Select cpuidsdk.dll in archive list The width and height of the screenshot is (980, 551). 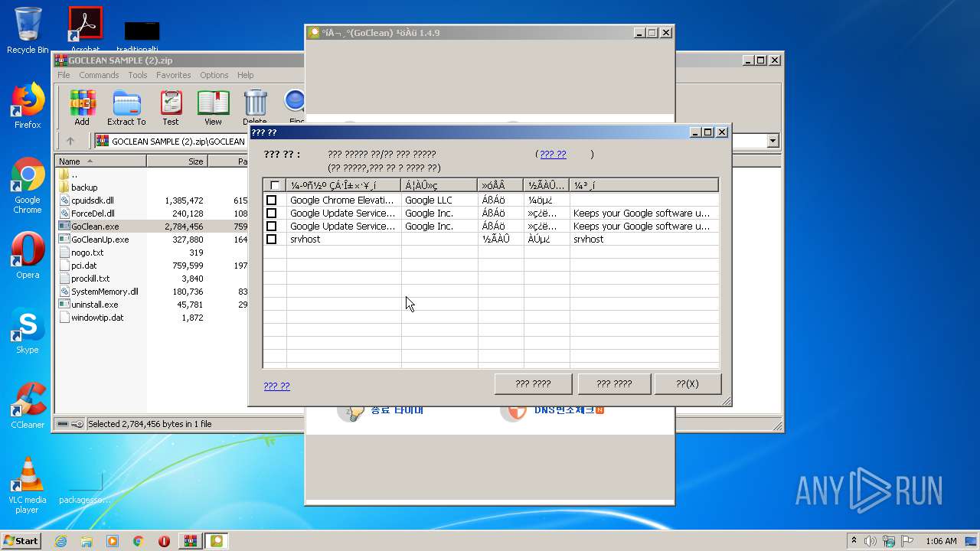(x=93, y=201)
